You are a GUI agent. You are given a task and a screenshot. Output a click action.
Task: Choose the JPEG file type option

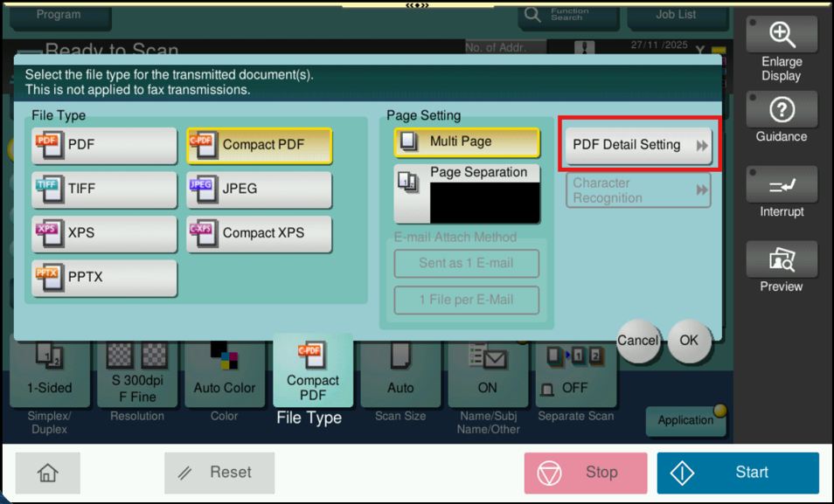(x=259, y=189)
